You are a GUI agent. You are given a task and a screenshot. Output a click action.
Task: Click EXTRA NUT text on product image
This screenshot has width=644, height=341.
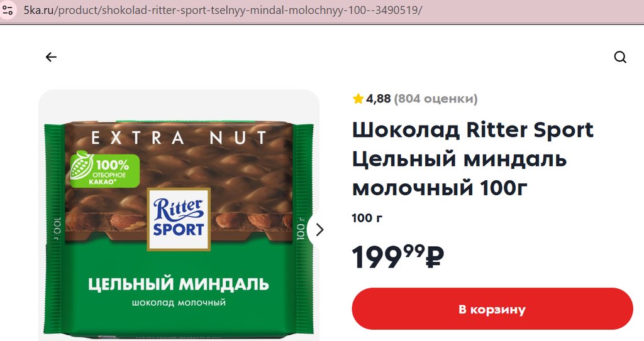click(179, 138)
